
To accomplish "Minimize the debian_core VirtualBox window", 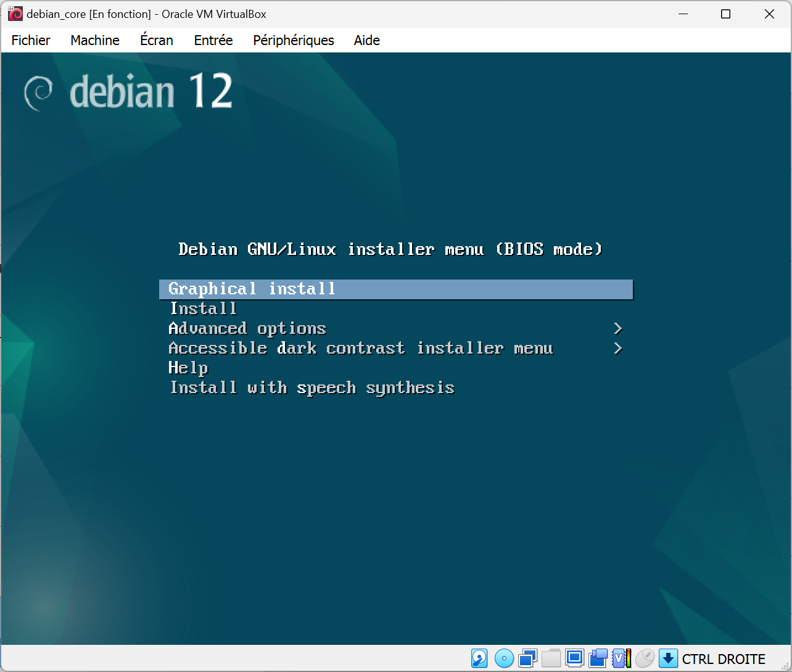I will point(683,14).
